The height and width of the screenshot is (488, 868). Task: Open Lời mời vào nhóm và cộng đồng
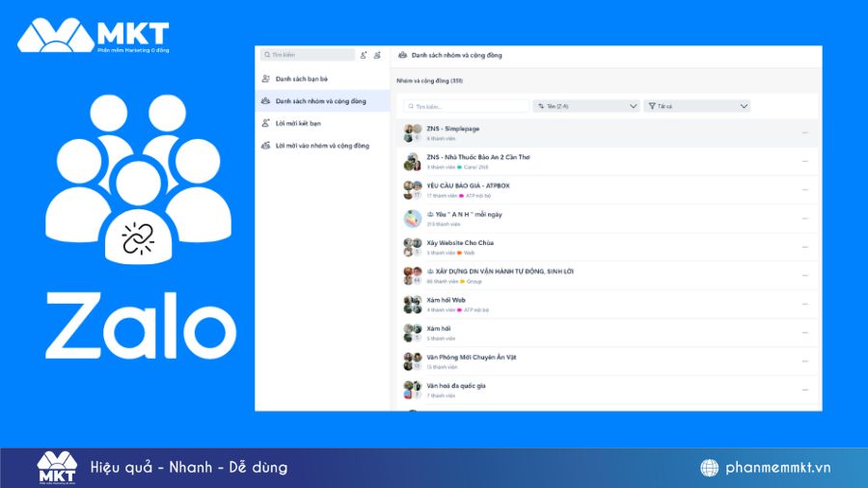click(323, 146)
